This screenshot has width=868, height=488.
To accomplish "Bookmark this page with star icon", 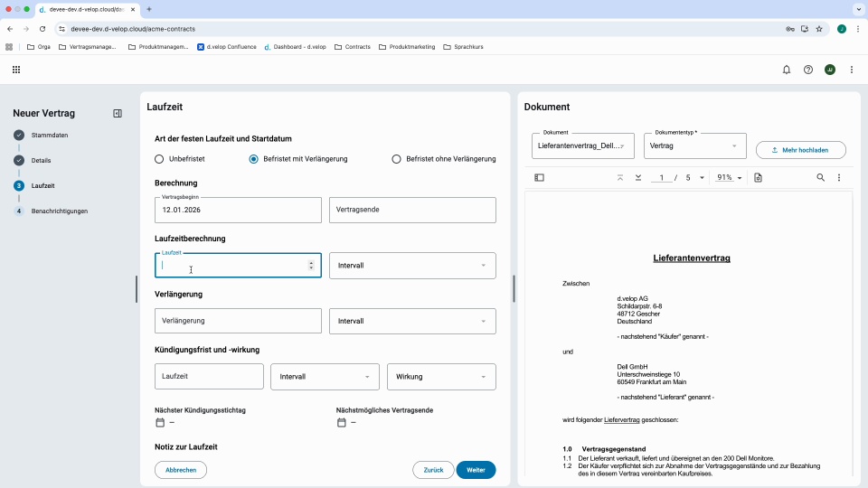I will [819, 29].
